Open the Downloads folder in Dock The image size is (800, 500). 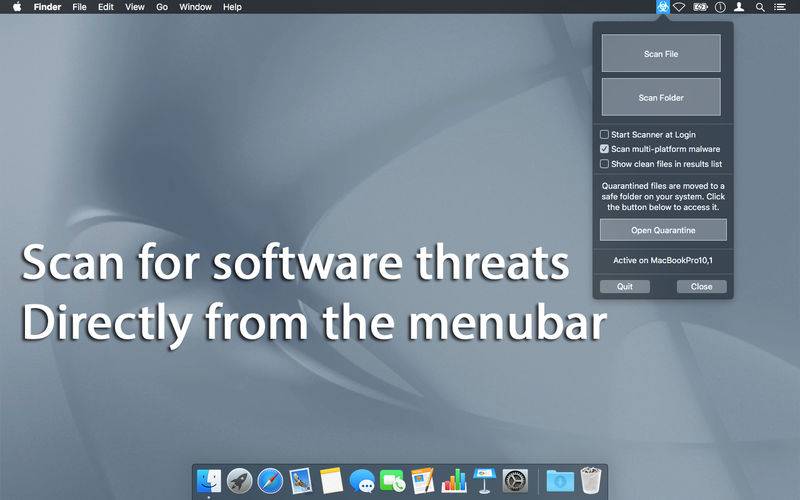point(560,481)
